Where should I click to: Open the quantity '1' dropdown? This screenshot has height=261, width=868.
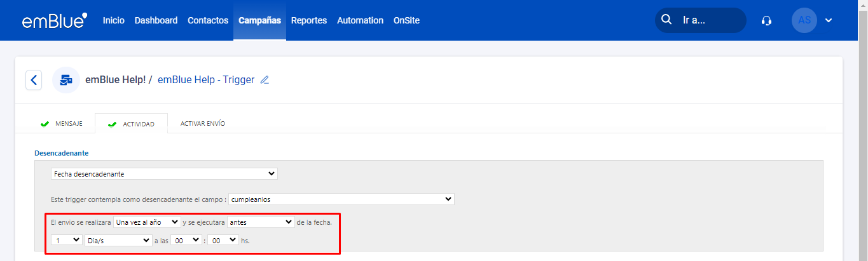click(x=66, y=241)
